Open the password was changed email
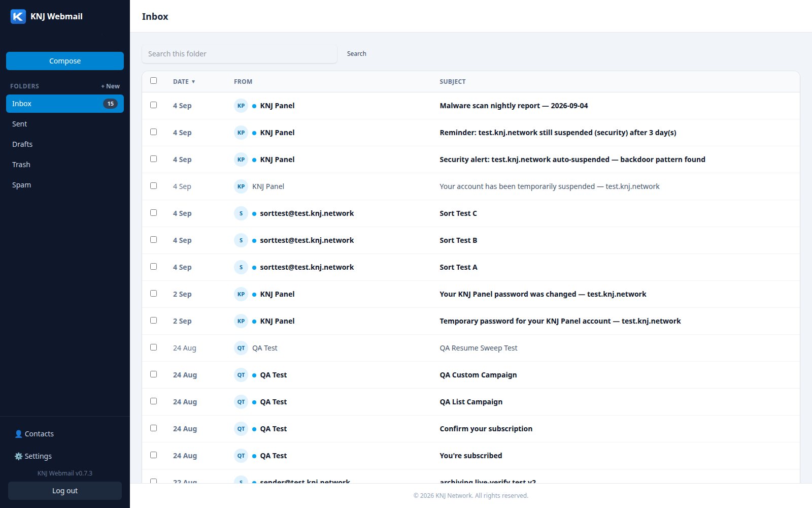The height and width of the screenshot is (508, 812). [471, 294]
